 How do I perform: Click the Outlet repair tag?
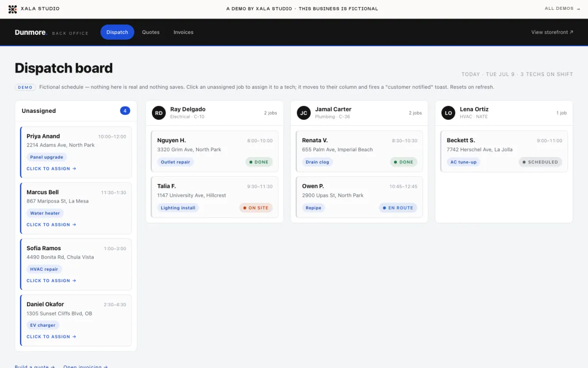pyautogui.click(x=175, y=162)
